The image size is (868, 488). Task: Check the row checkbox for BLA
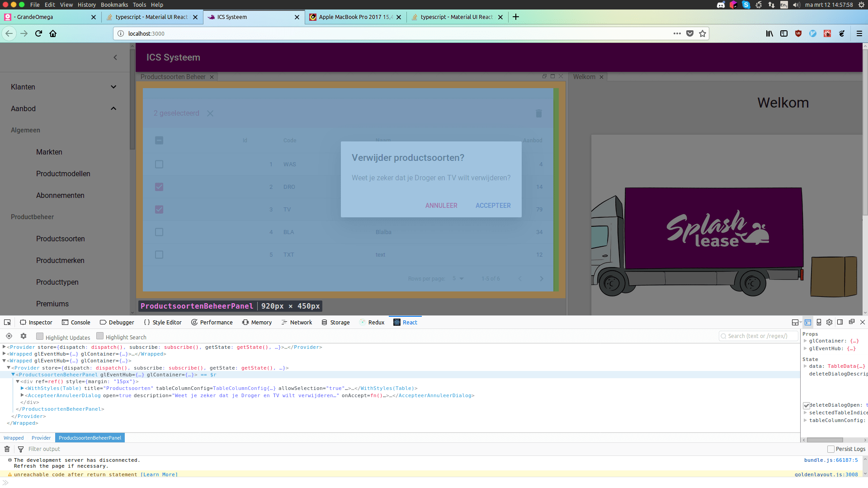(x=159, y=232)
